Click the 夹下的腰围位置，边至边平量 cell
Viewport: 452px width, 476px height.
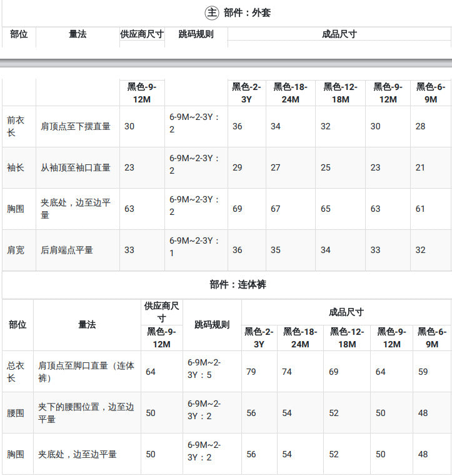tap(86, 413)
